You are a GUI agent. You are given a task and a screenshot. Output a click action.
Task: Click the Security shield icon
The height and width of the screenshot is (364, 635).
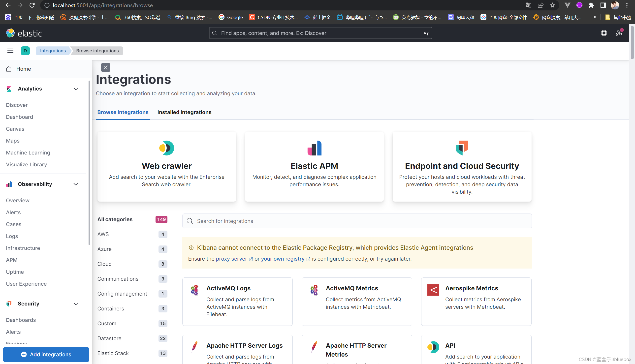[9, 304]
